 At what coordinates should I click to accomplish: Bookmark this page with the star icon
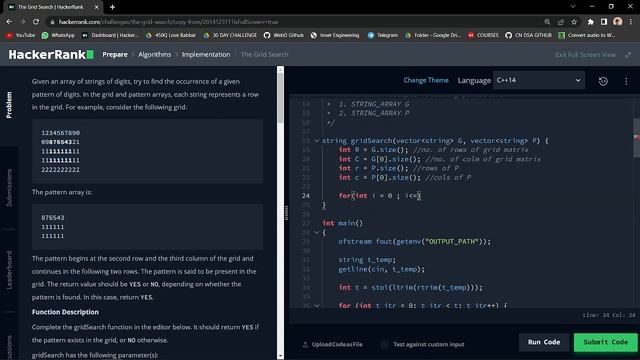click(574, 22)
